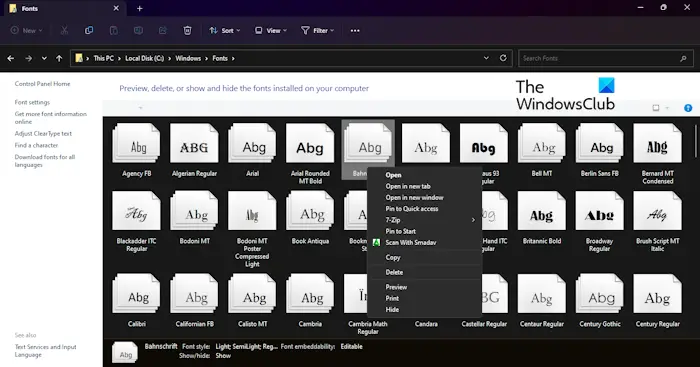Select the Agency FB font
Screen dimensions: 700x367
click(x=137, y=150)
